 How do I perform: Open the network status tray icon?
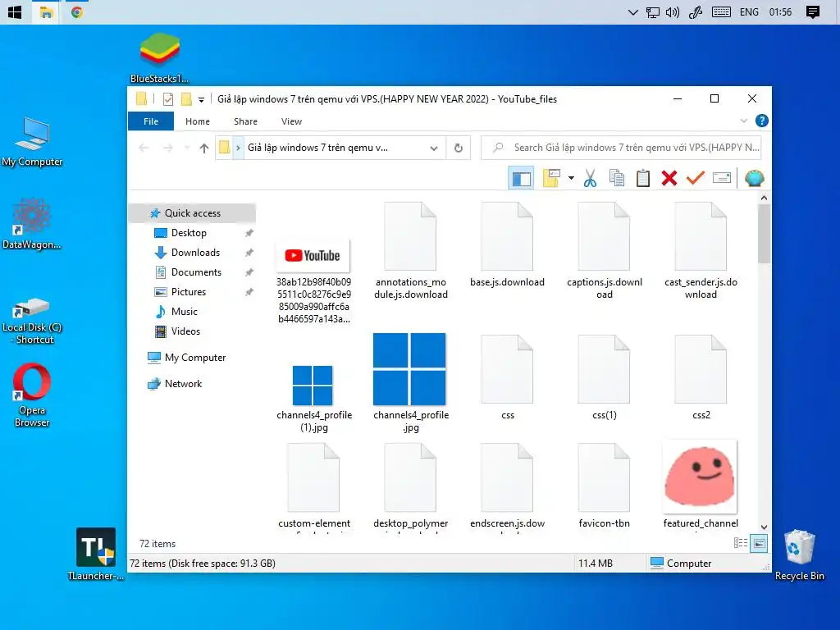(652, 12)
